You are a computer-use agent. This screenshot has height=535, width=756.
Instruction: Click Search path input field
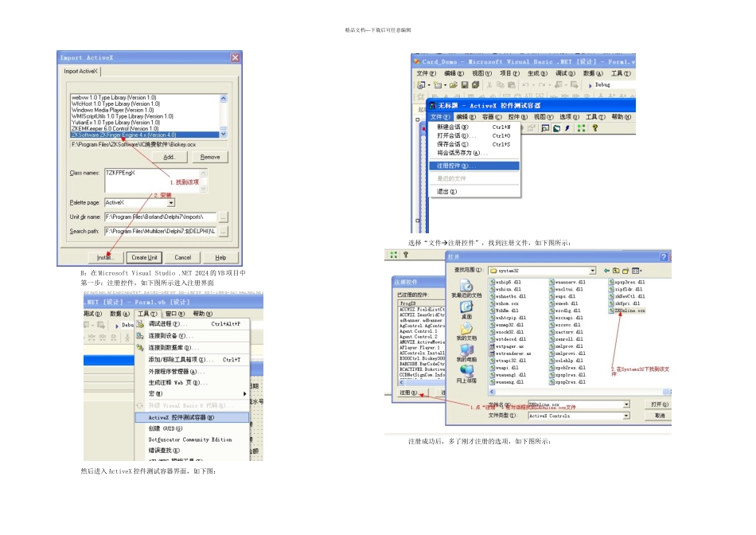point(160,232)
